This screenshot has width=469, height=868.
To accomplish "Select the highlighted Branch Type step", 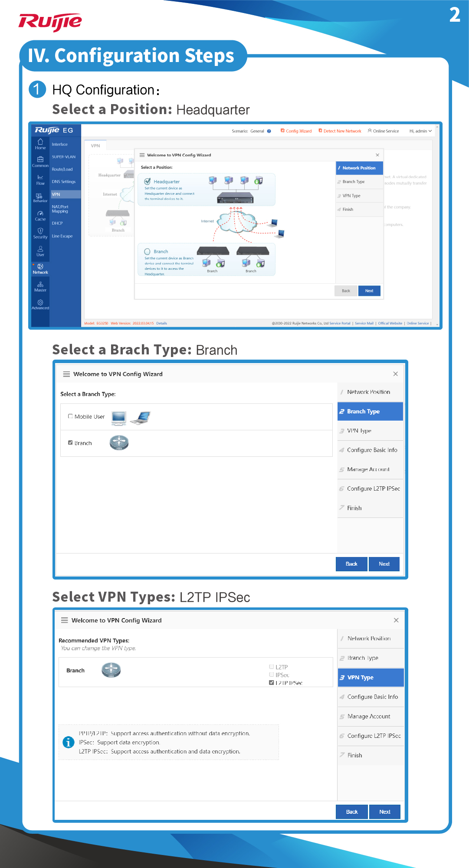I will (x=371, y=411).
